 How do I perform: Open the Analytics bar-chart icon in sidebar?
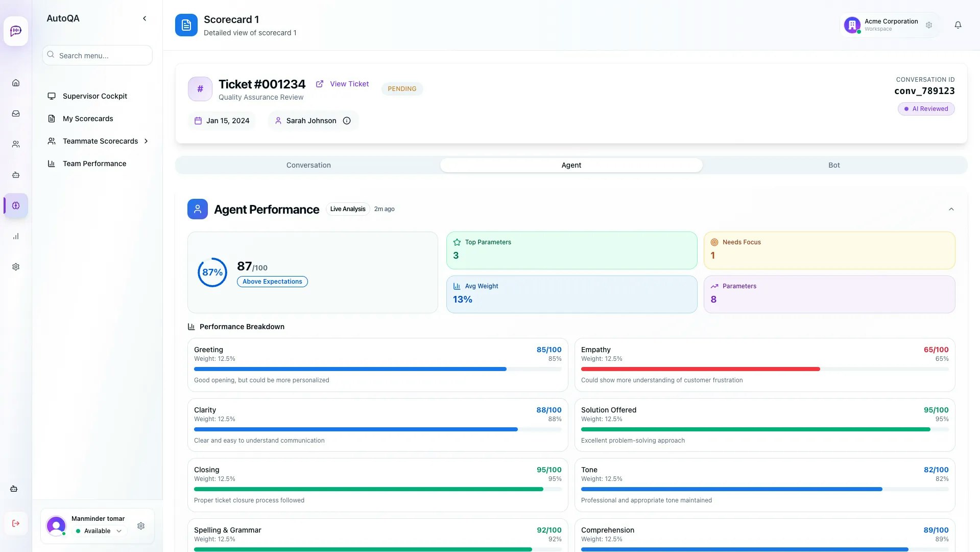point(16,236)
